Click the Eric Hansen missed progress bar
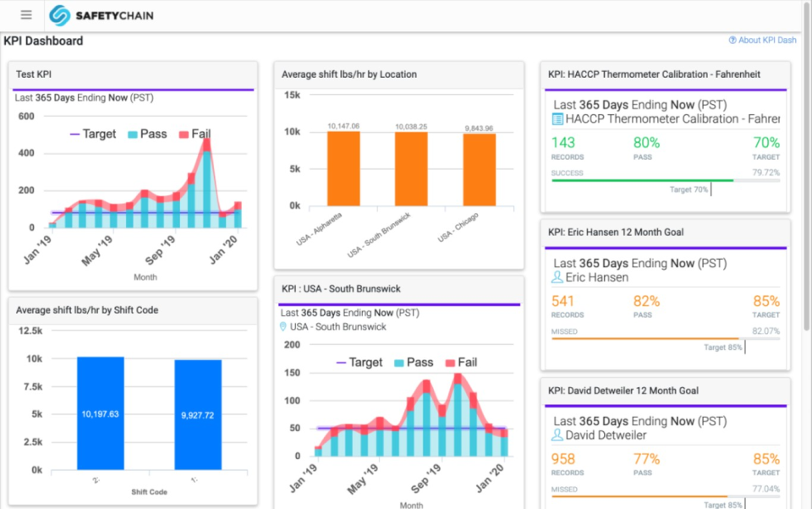This screenshot has width=812, height=509. tap(666, 339)
